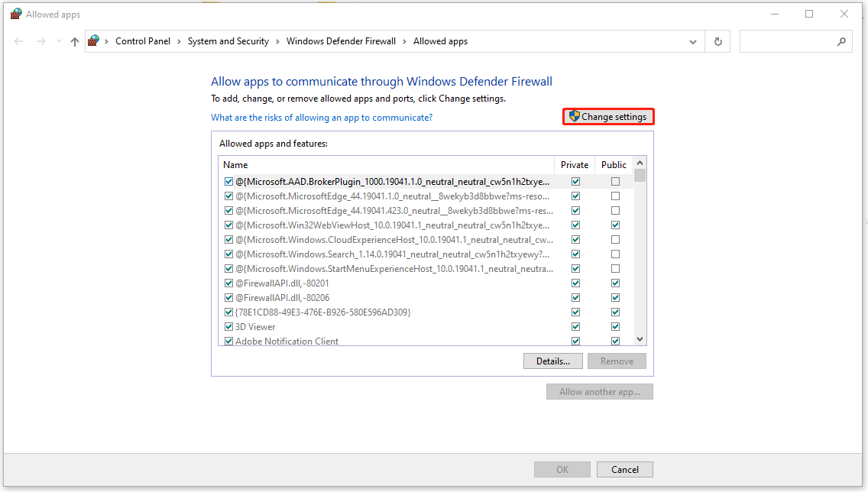
Task: Click the firewall icon in the title bar
Action: point(15,13)
